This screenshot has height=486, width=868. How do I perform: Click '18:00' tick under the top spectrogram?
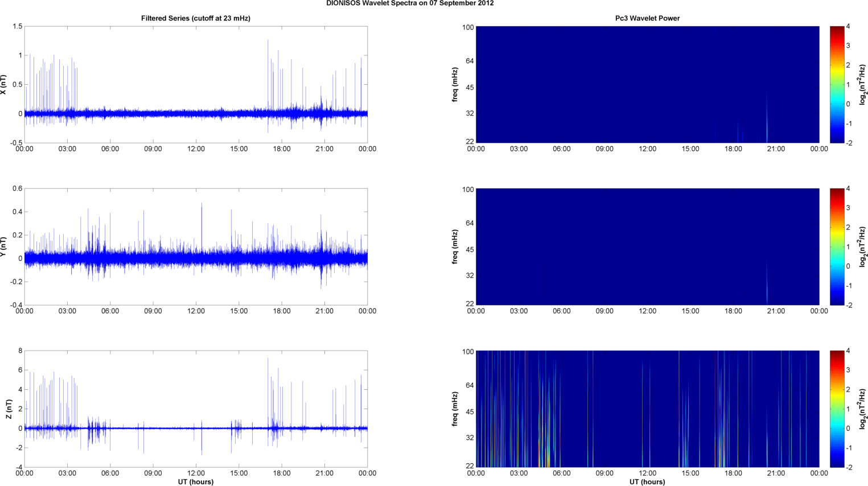click(733, 149)
